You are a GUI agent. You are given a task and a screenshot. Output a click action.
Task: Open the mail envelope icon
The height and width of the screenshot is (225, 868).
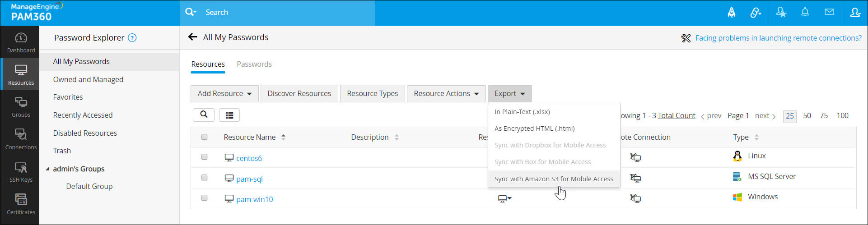point(829,13)
